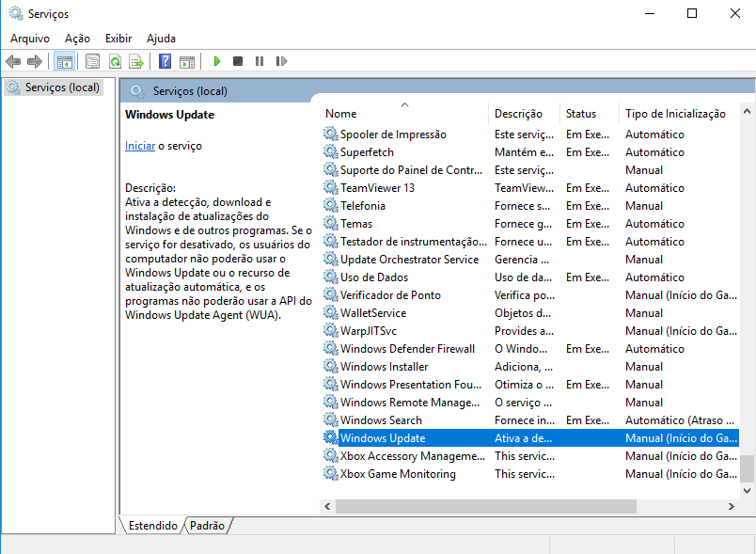Select the Temas service row
The height and width of the screenshot is (554, 756).
coord(530,223)
